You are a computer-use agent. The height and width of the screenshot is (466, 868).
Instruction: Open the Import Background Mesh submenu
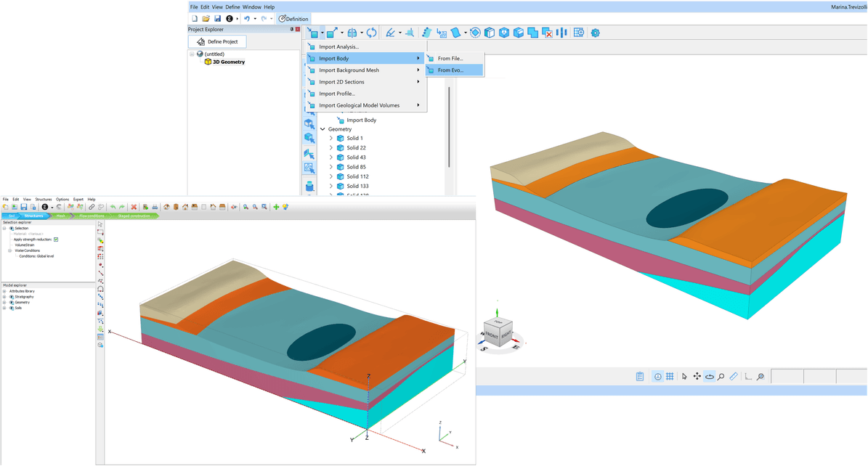366,70
